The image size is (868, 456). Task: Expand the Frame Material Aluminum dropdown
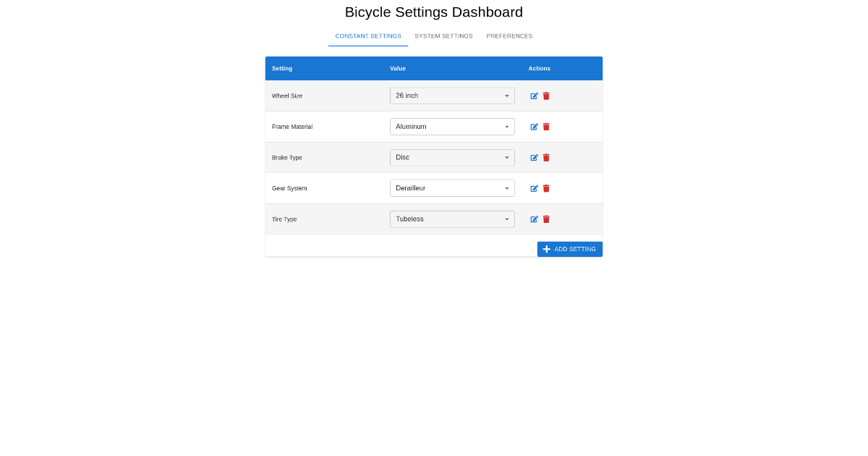tap(452, 127)
